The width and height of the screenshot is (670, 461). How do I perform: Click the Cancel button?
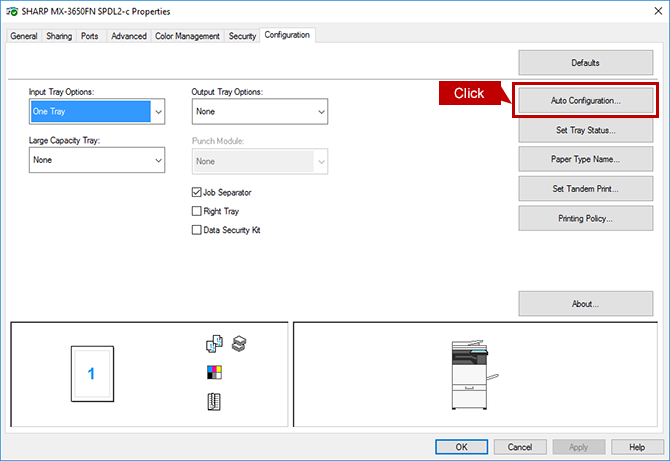click(520, 447)
